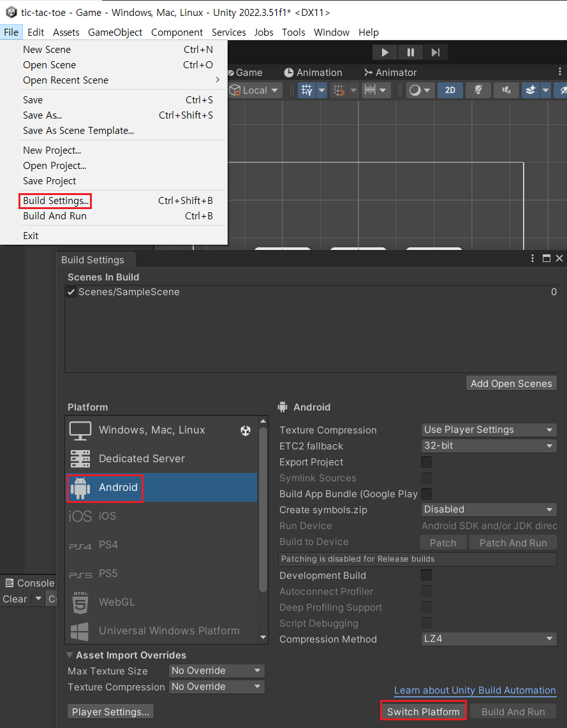The width and height of the screenshot is (567, 728).
Task: Select the PS4 platform icon
Action: point(80,546)
